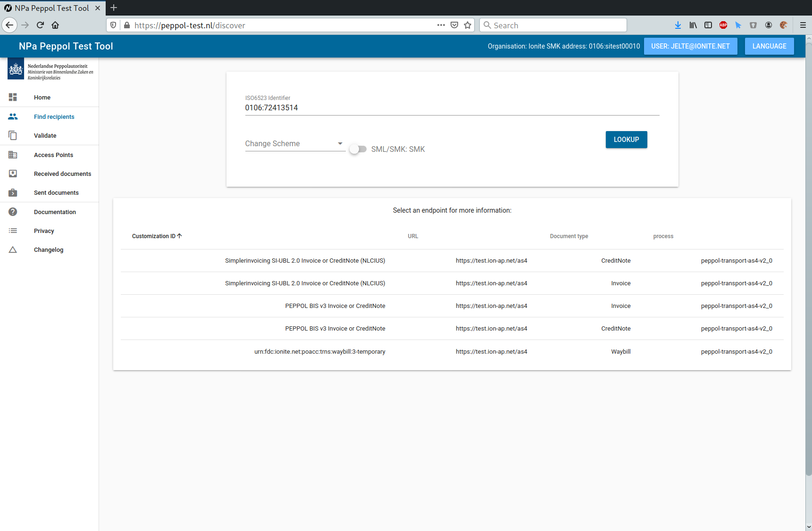The image size is (812, 531).
Task: Click the browser Search box
Action: (553, 25)
